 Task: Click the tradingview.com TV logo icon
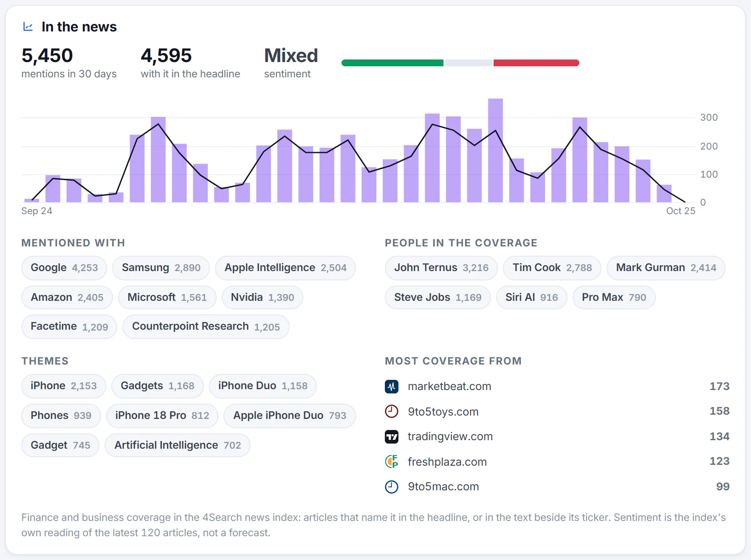[x=392, y=436]
